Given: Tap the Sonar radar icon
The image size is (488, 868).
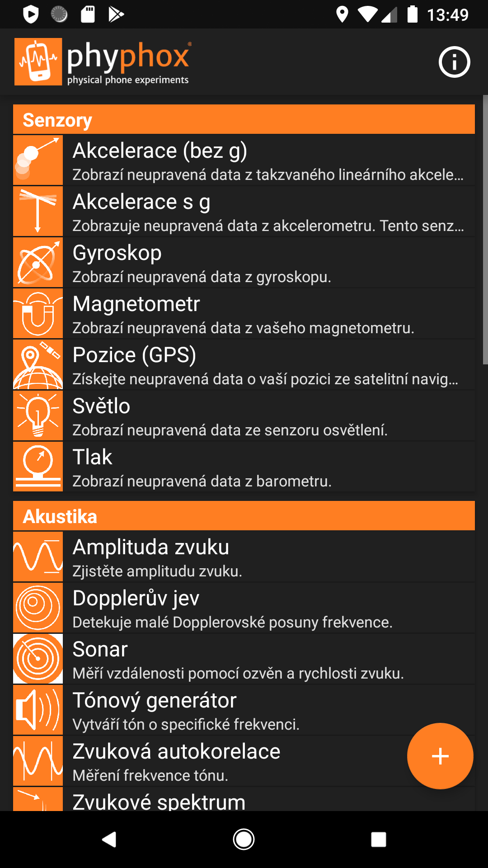Looking at the screenshot, I should click(38, 659).
